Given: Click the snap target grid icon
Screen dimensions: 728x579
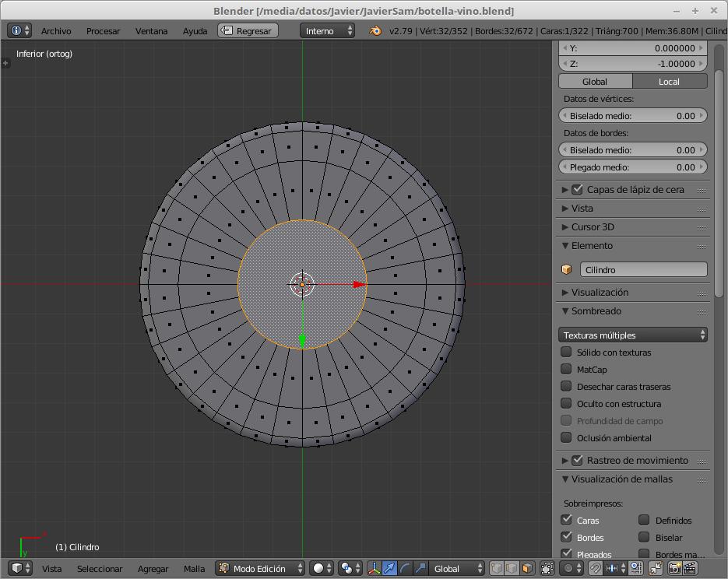Looking at the screenshot, I should [x=636, y=568].
